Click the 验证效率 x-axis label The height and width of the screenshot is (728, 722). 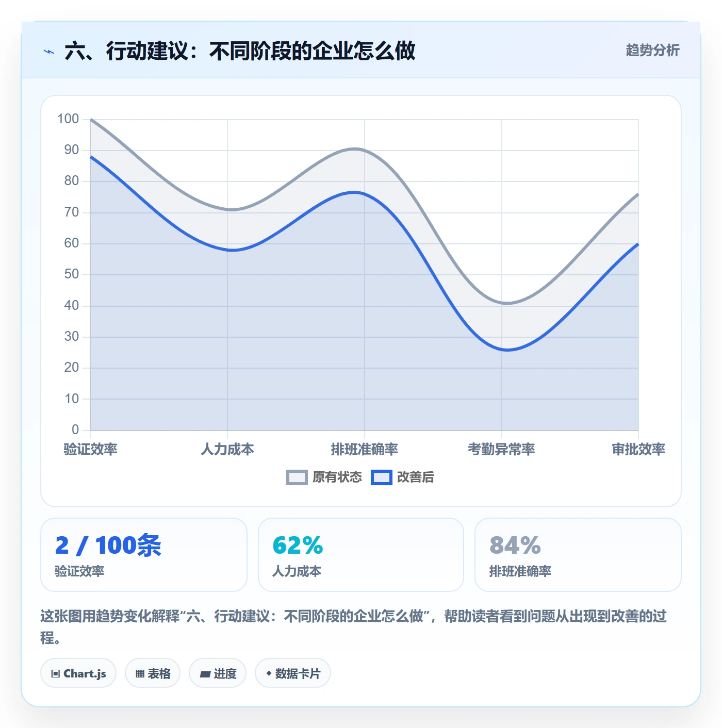(91, 449)
